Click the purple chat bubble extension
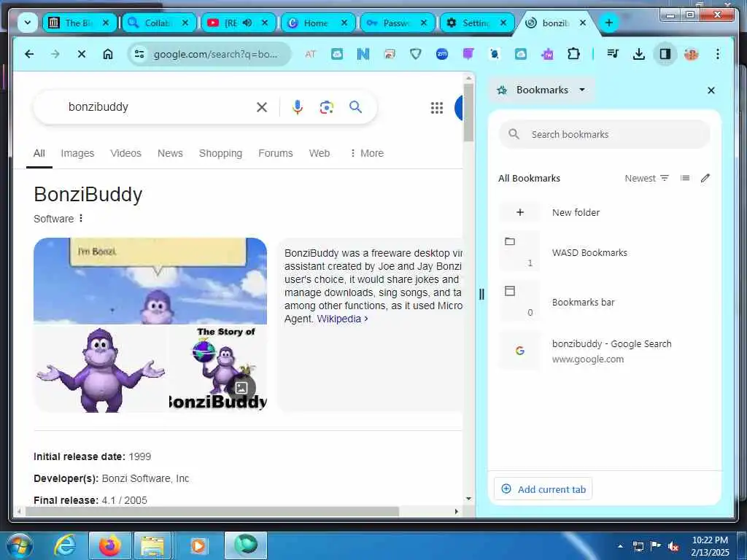 coord(468,54)
